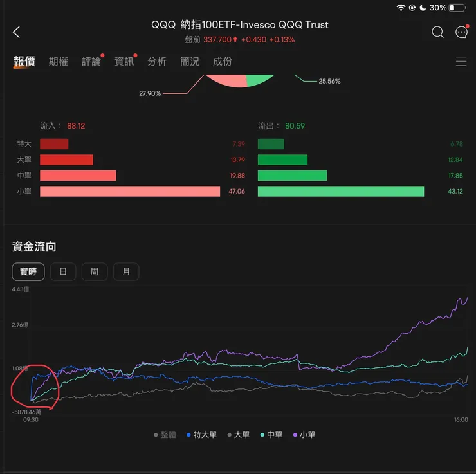Open the 資訊 tab
Screen dimensions: 476x474
tap(124, 61)
